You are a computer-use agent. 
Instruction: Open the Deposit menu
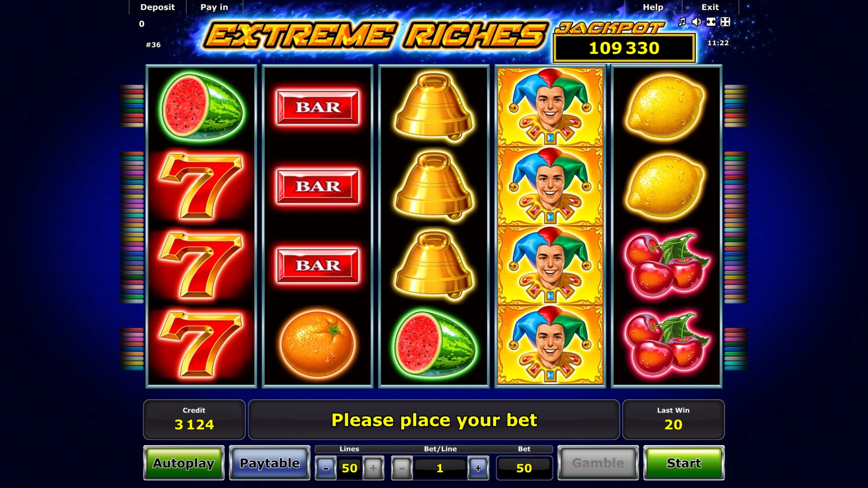pos(157,7)
